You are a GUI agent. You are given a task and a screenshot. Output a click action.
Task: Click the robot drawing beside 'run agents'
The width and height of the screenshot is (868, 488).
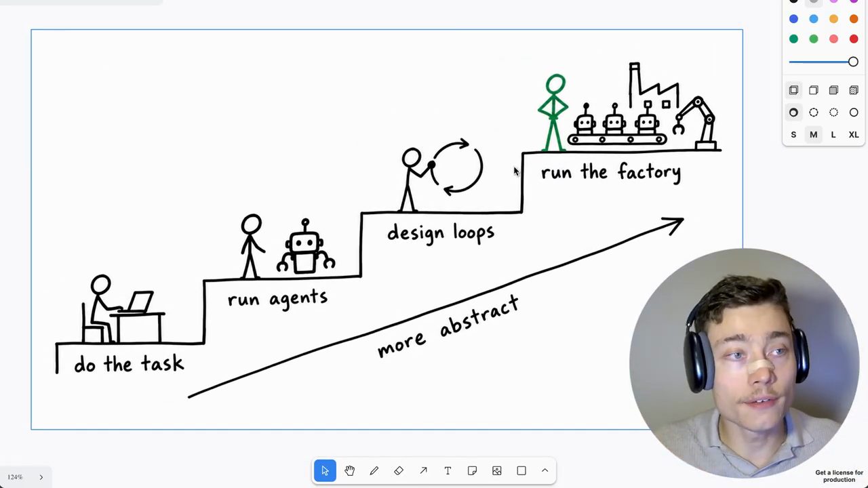coord(306,247)
